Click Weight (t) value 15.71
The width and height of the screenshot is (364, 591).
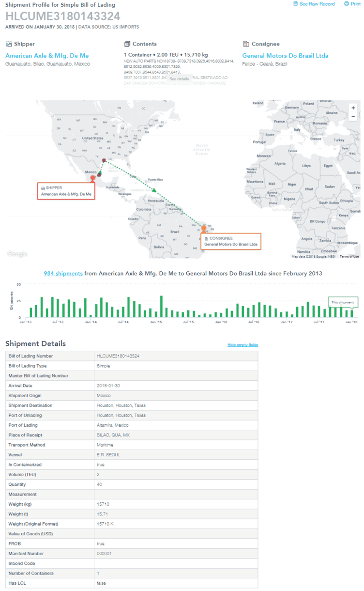[x=102, y=514]
